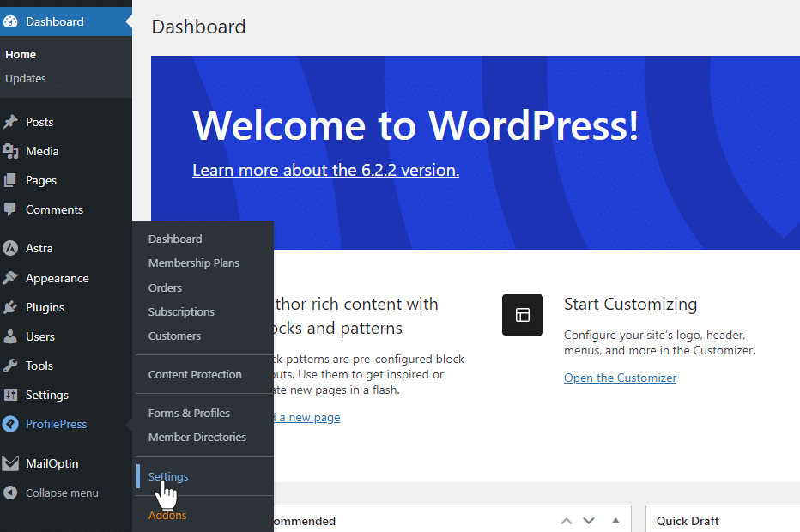Click the Tools wrench icon
This screenshot has width=800, height=532.
click(10, 366)
